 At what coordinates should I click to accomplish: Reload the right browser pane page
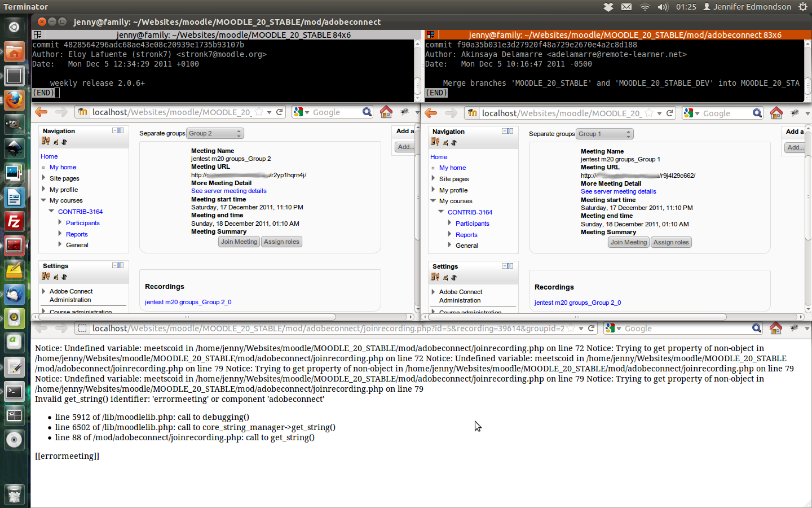(669, 113)
